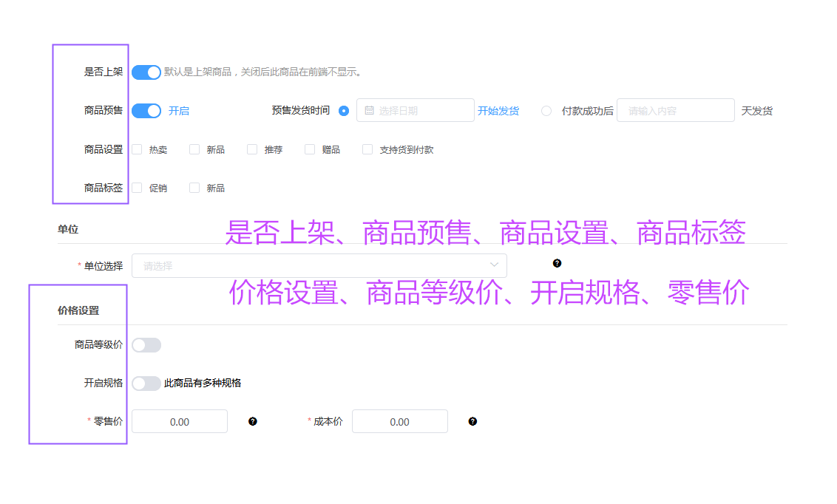The height and width of the screenshot is (504, 837).
Task: Focus the 请输入内容 days input field
Action: coord(675,110)
